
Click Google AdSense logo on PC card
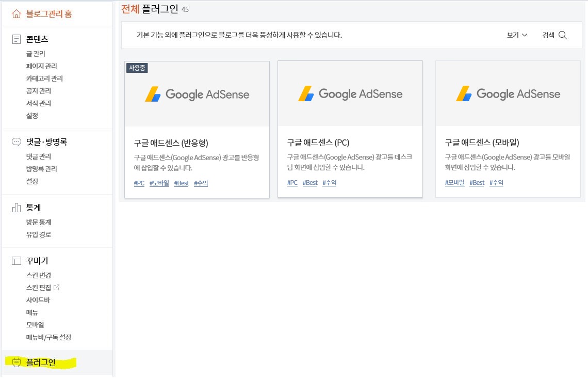[350, 94]
